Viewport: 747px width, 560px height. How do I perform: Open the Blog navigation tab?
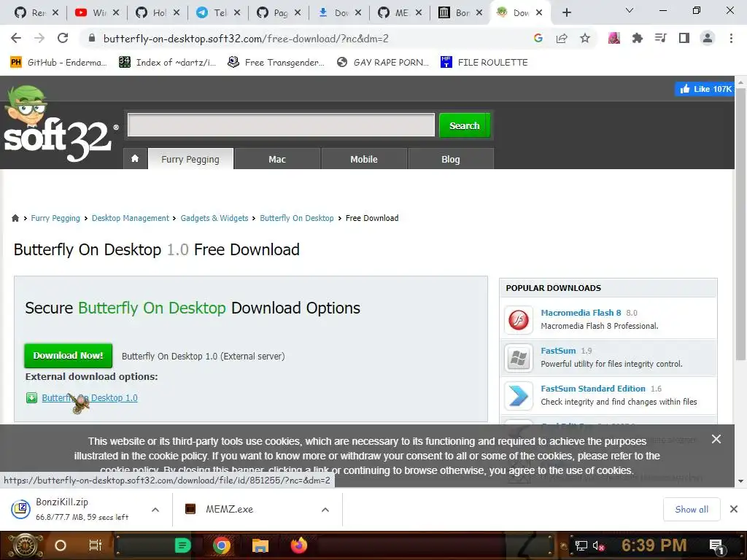[x=451, y=159]
